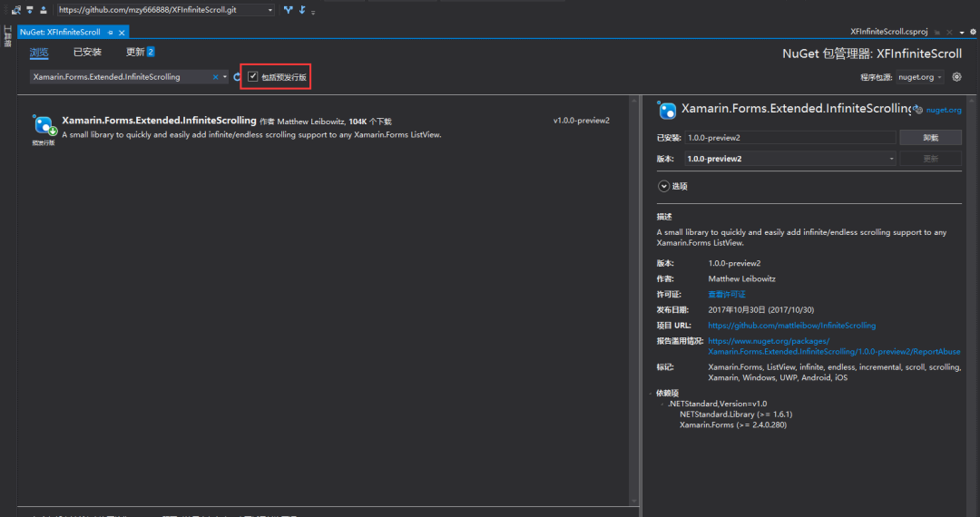Open NuGet package source settings gear

(957, 77)
